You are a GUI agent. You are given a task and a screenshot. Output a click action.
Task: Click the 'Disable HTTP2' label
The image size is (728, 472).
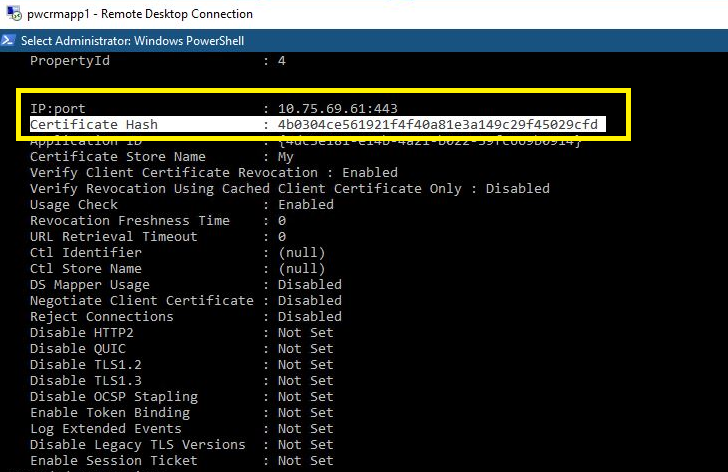coord(82,333)
